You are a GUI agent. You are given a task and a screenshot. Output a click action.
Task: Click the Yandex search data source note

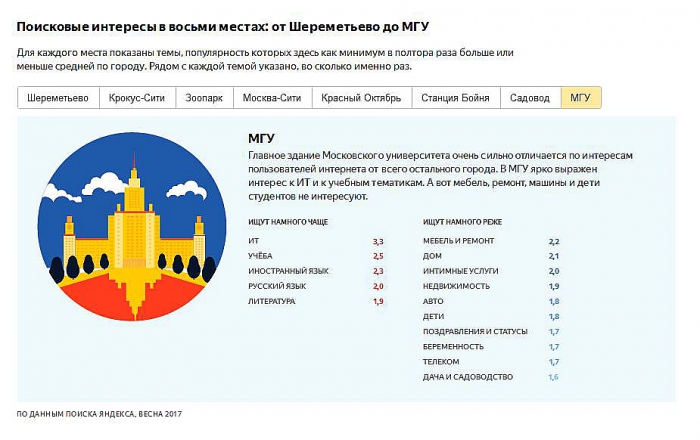pyautogui.click(x=99, y=414)
